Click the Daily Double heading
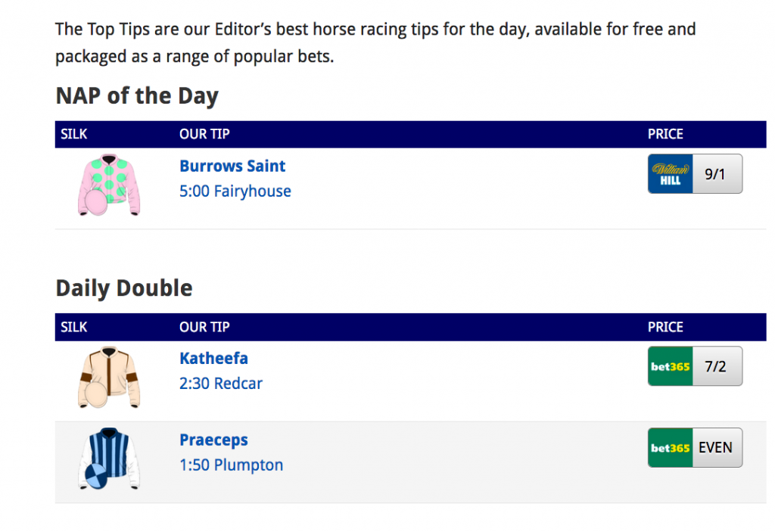 click(124, 288)
